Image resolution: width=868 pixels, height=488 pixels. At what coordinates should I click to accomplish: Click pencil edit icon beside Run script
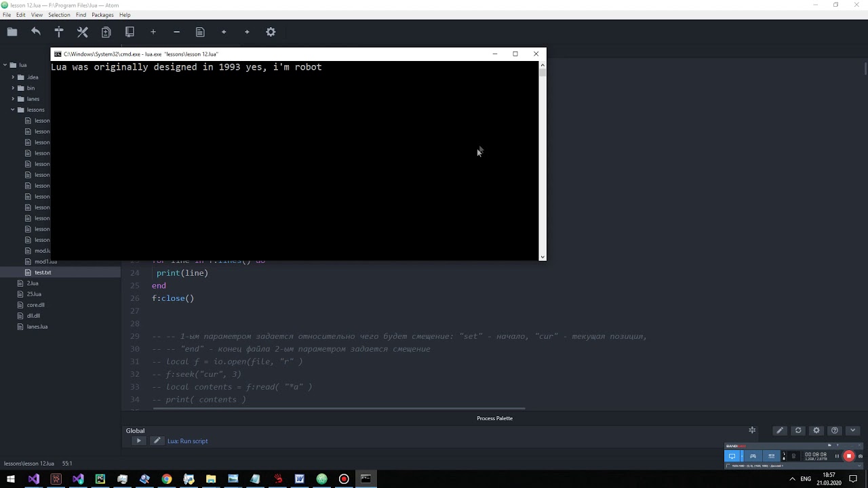157,441
